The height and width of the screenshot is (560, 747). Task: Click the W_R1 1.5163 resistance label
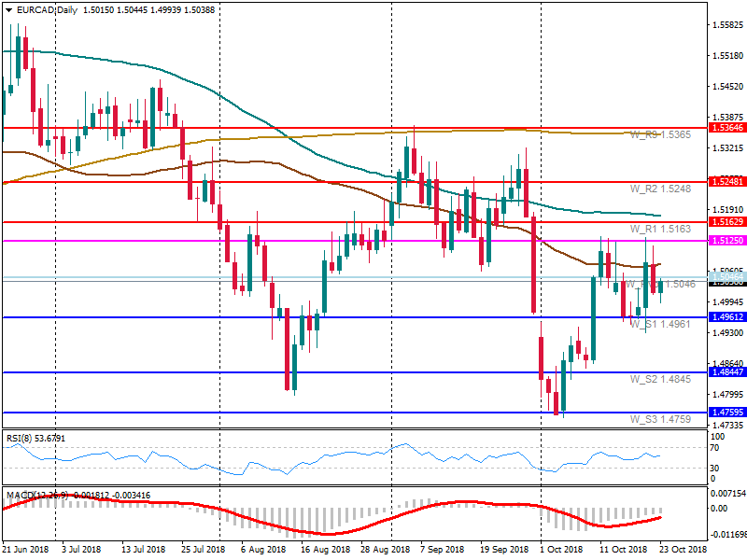(x=659, y=230)
